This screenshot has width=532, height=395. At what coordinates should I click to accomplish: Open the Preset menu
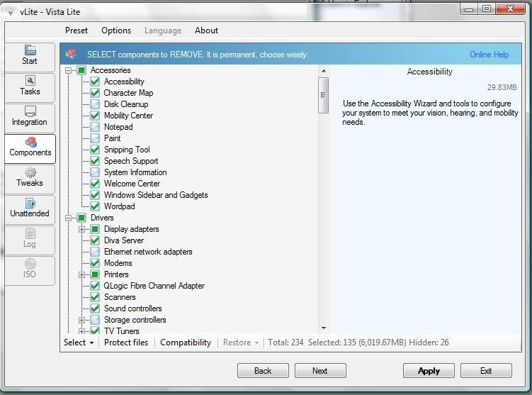tap(77, 30)
